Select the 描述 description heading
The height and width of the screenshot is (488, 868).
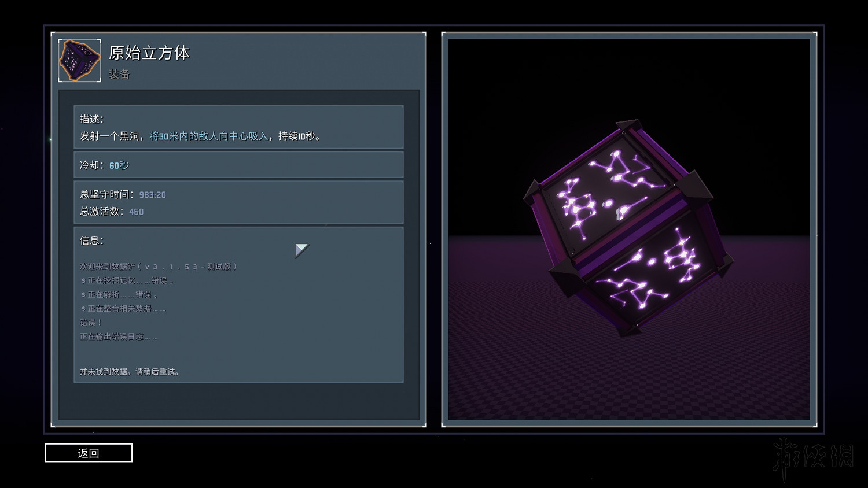tap(91, 119)
